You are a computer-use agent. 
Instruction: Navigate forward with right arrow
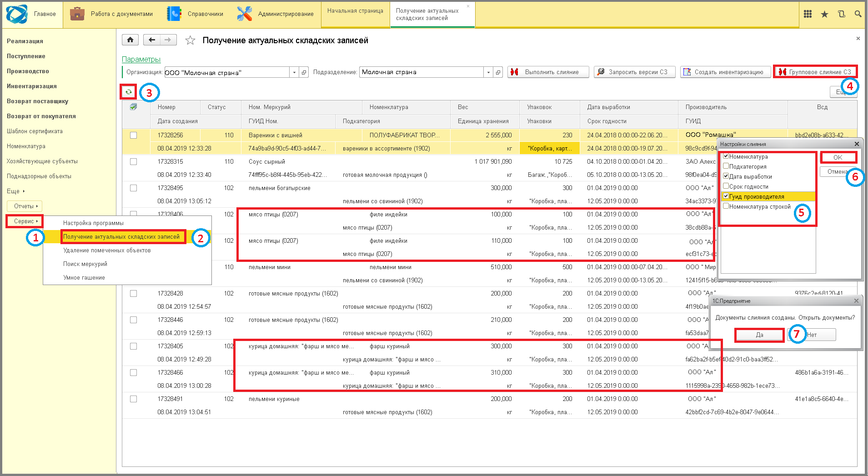pos(168,40)
